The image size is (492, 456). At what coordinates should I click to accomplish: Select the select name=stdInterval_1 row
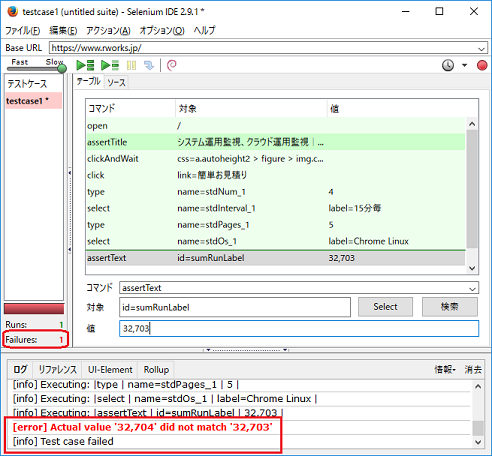pyautogui.click(x=275, y=208)
